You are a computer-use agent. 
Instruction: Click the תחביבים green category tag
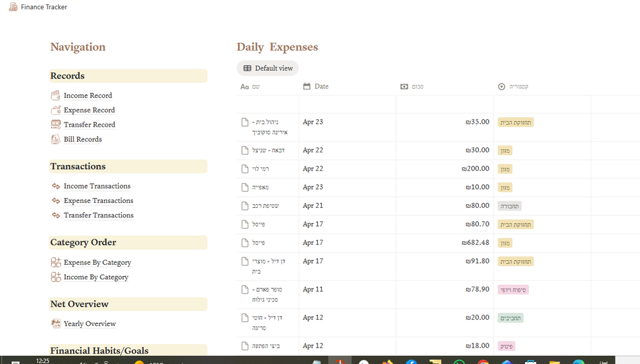[511, 318]
